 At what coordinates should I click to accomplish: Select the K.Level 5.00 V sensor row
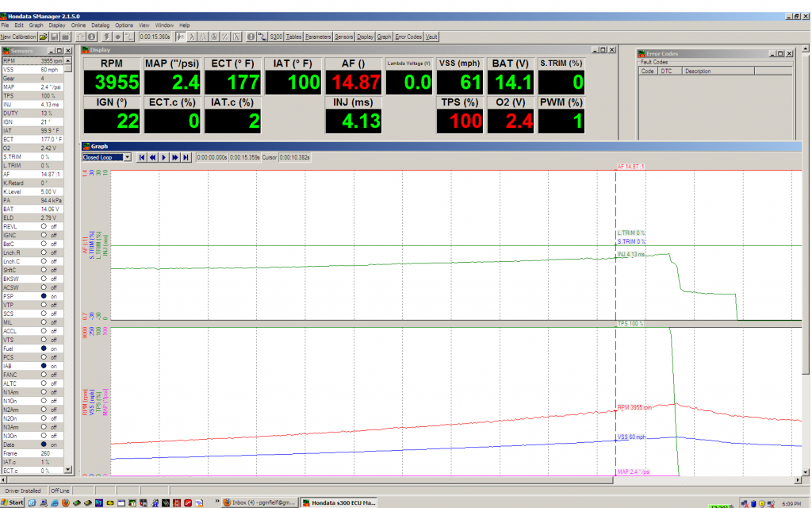[x=32, y=192]
